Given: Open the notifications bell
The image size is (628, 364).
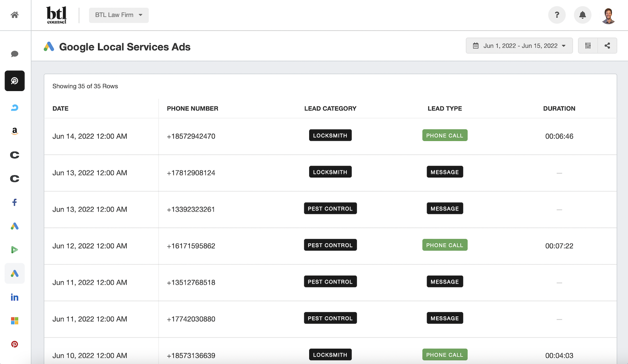Looking at the screenshot, I should point(582,15).
